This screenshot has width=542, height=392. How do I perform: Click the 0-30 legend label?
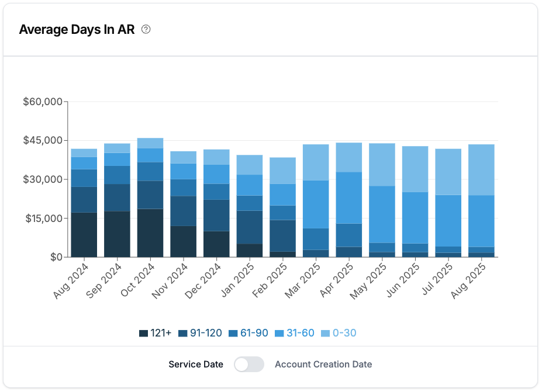click(x=344, y=334)
